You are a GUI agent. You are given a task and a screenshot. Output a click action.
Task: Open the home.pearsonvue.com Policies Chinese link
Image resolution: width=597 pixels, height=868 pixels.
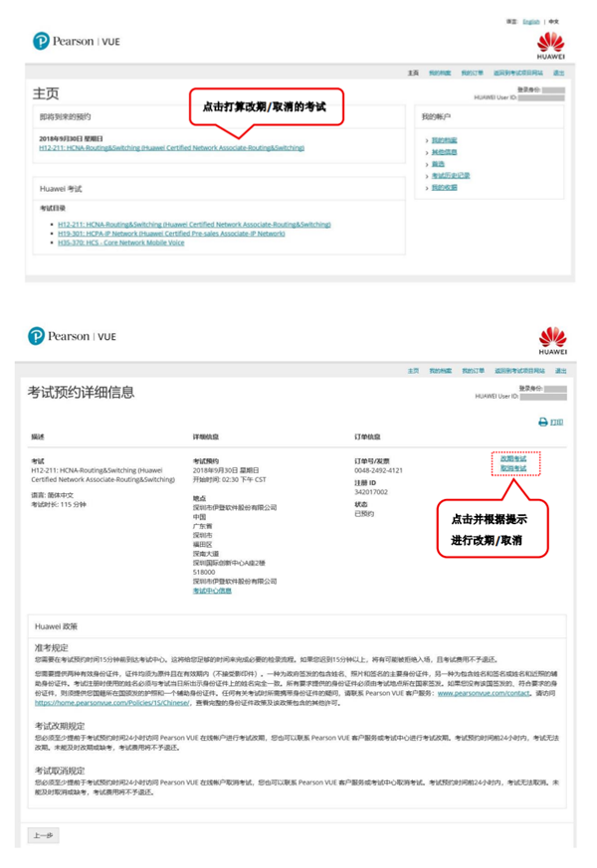111,703
